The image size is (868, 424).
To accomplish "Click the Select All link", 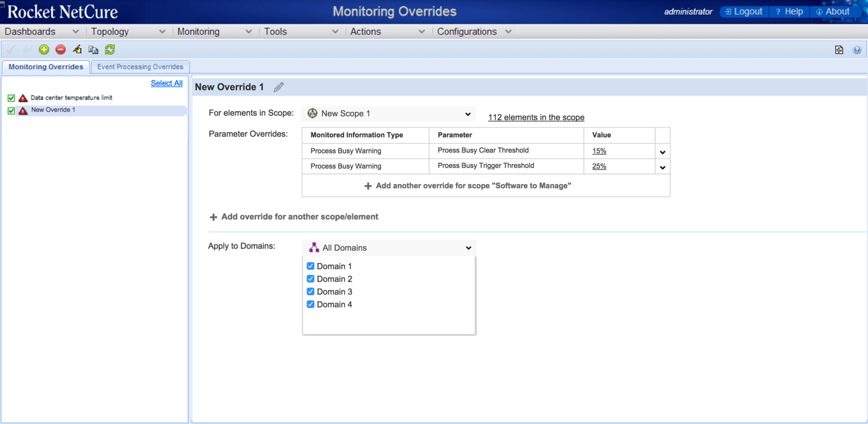I will pos(167,83).
